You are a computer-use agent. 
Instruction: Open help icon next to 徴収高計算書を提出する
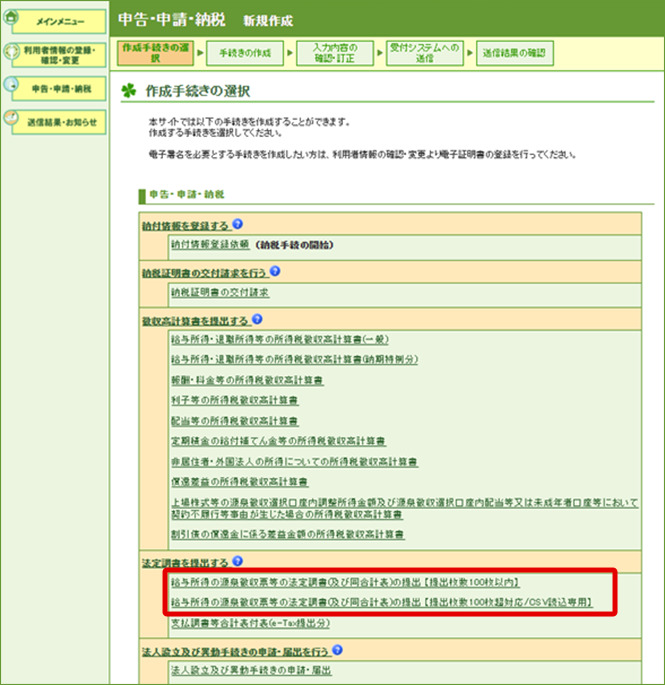tap(257, 319)
